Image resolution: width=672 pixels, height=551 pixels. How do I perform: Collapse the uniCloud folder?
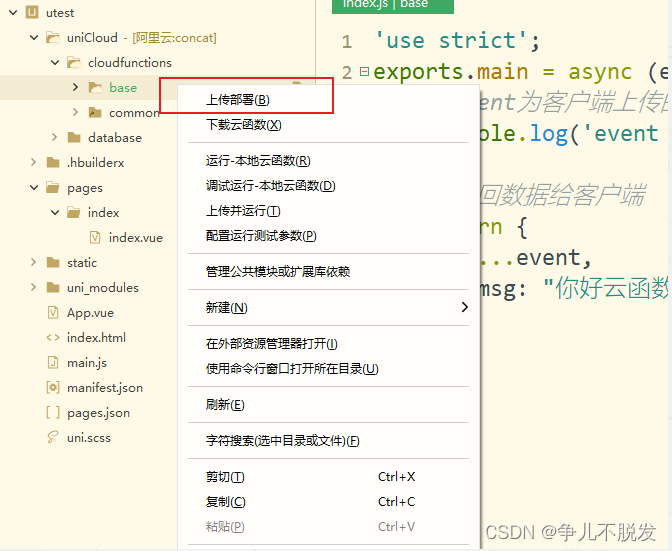pyautogui.click(x=34, y=38)
